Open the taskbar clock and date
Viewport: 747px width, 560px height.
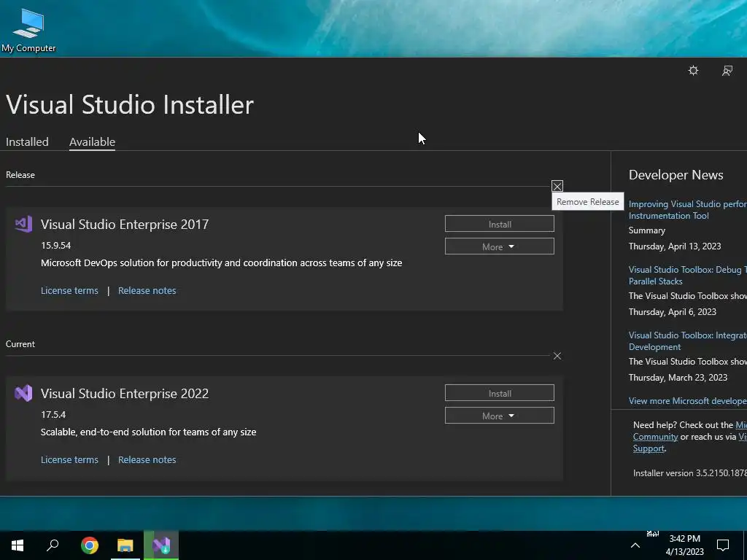(x=684, y=545)
